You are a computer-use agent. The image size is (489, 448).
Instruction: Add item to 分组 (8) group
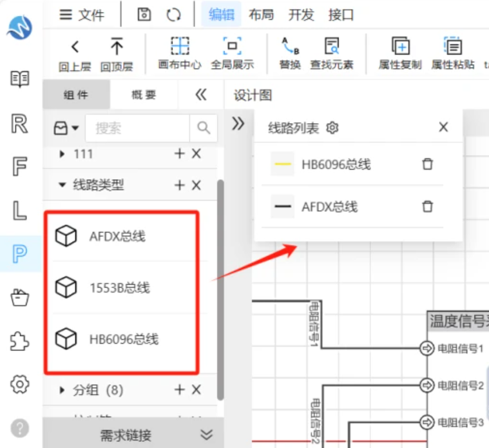click(180, 389)
